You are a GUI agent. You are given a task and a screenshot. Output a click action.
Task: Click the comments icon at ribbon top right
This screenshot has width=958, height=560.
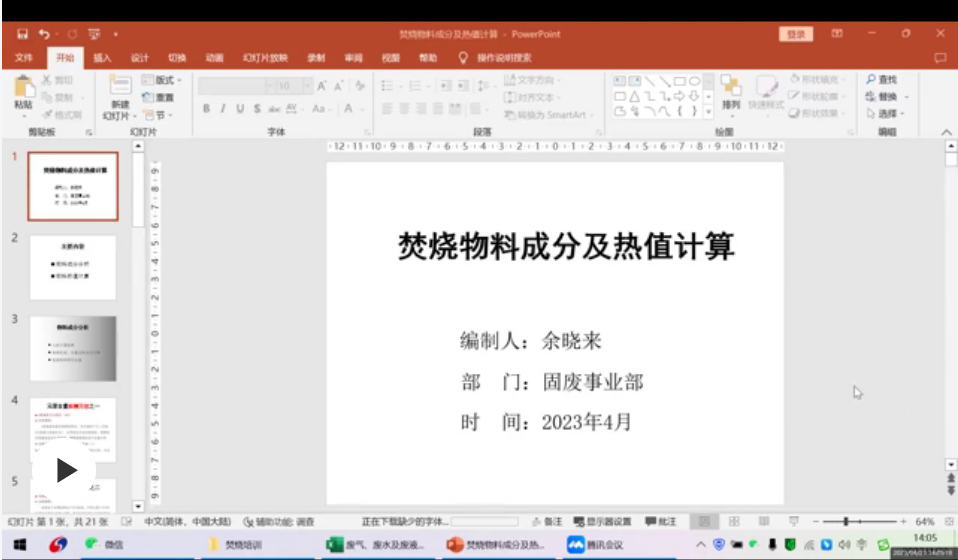coord(940,58)
